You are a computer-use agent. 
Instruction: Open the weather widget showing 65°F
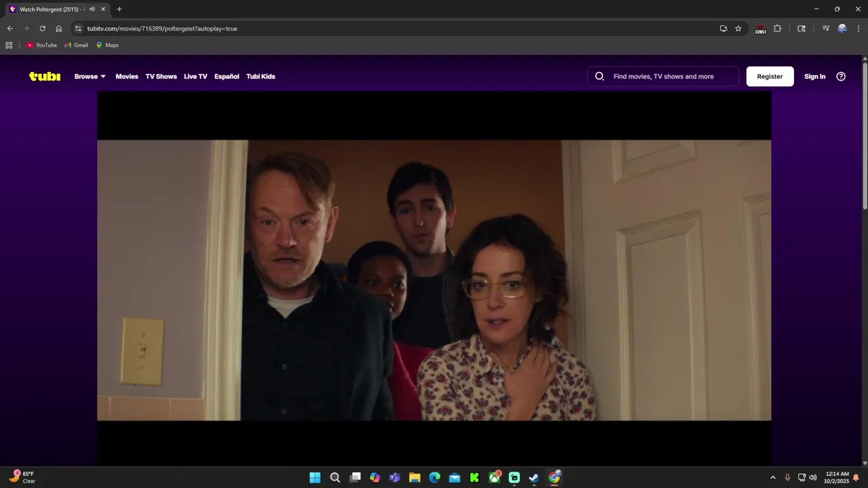[22, 477]
